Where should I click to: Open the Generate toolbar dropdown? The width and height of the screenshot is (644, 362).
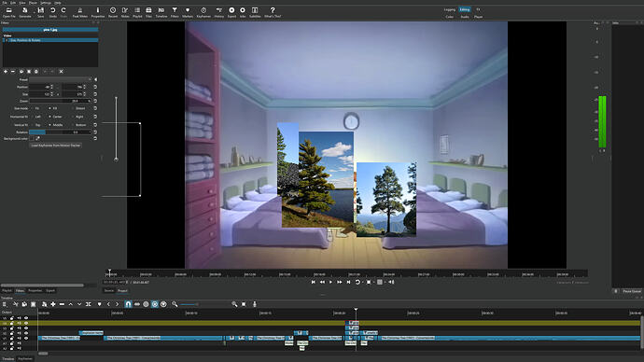(x=25, y=11)
